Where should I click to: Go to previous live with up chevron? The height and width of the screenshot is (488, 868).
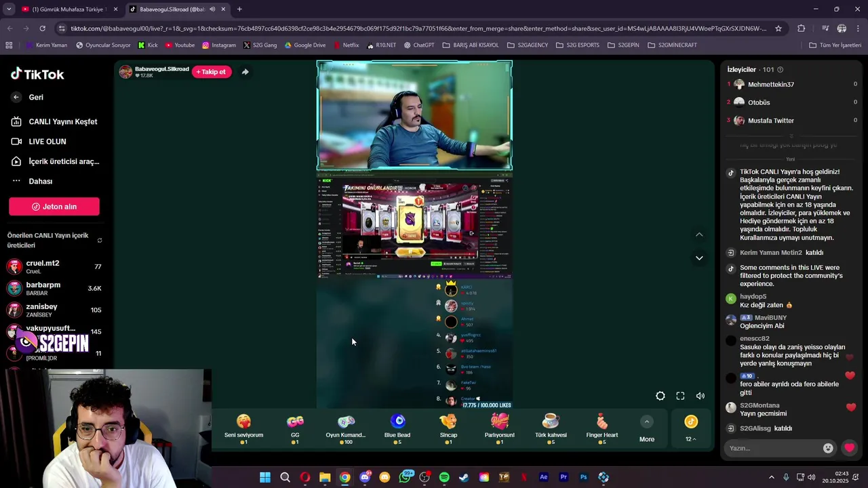point(699,235)
